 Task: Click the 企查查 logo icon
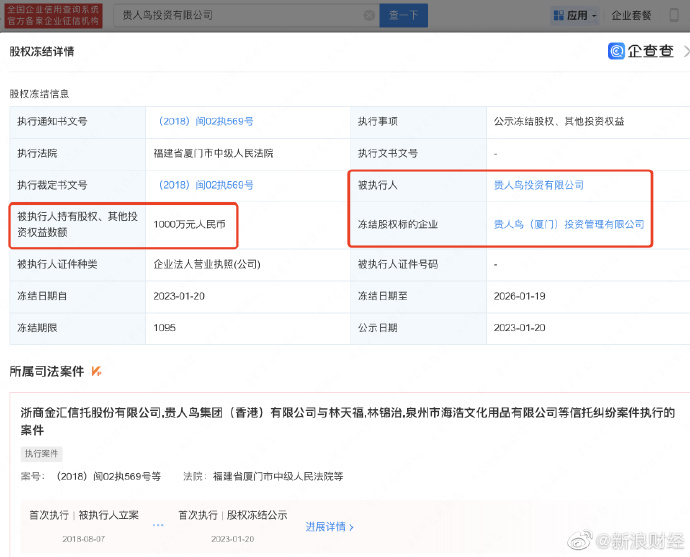(x=617, y=51)
